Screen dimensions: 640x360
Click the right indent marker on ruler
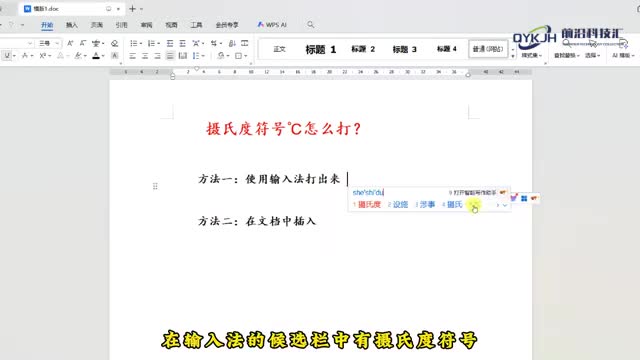point(468,75)
